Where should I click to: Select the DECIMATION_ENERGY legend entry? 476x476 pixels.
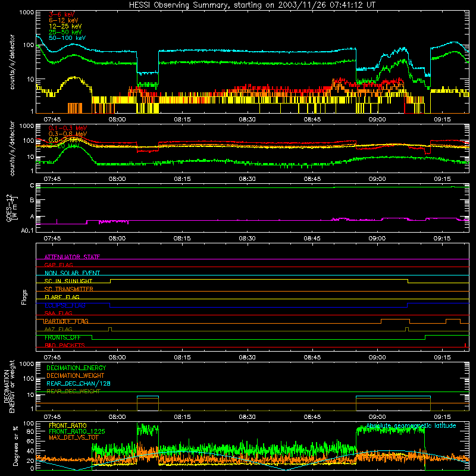pyautogui.click(x=76, y=368)
